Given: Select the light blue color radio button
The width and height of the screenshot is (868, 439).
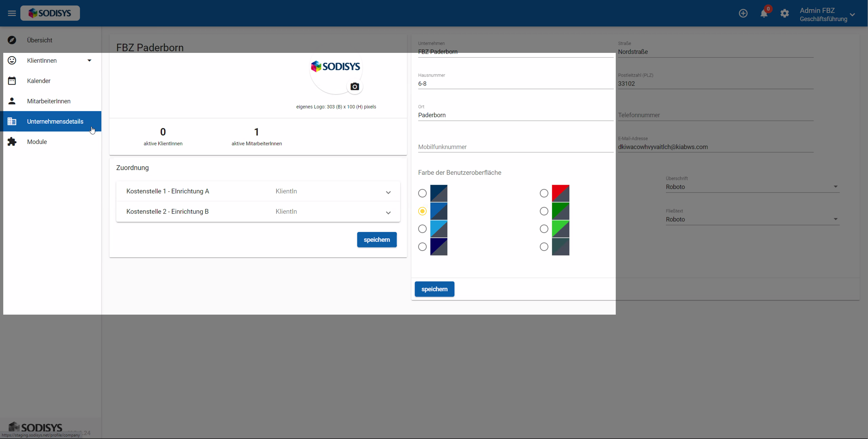Looking at the screenshot, I should (x=422, y=229).
